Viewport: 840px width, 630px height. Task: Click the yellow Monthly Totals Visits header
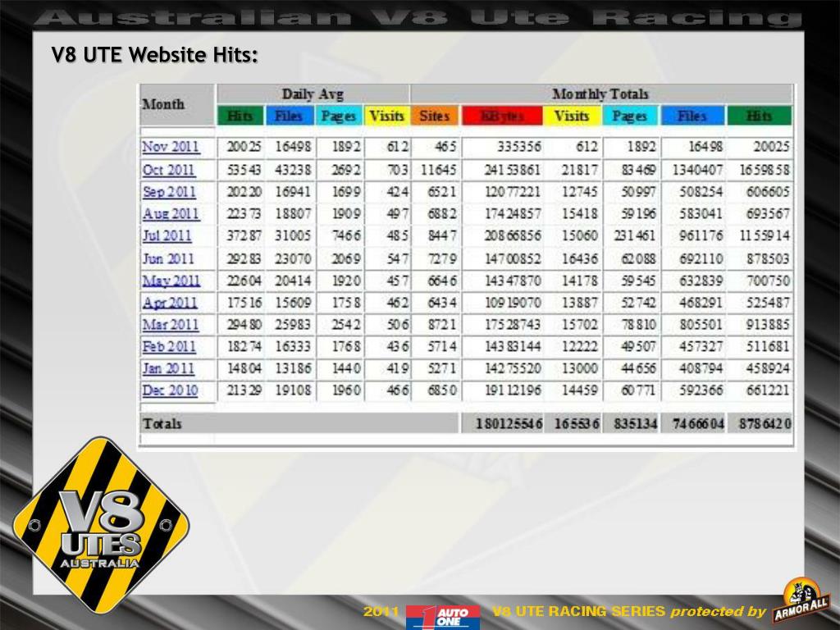572,116
